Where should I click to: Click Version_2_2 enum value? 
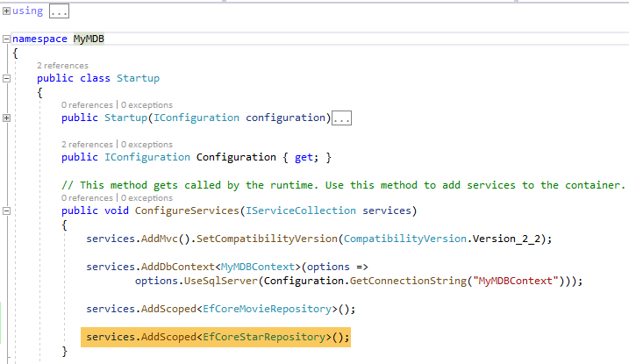pyautogui.click(x=506, y=239)
